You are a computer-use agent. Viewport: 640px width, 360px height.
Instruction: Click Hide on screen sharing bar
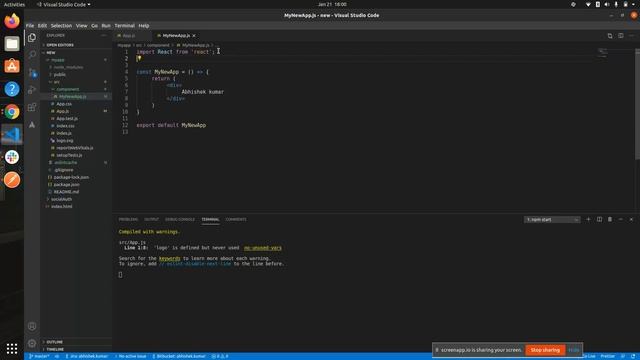pyautogui.click(x=573, y=350)
